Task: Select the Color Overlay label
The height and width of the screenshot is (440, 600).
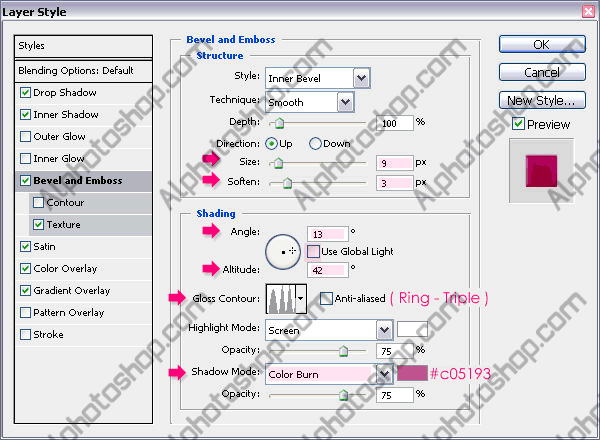Action: pyautogui.click(x=65, y=269)
